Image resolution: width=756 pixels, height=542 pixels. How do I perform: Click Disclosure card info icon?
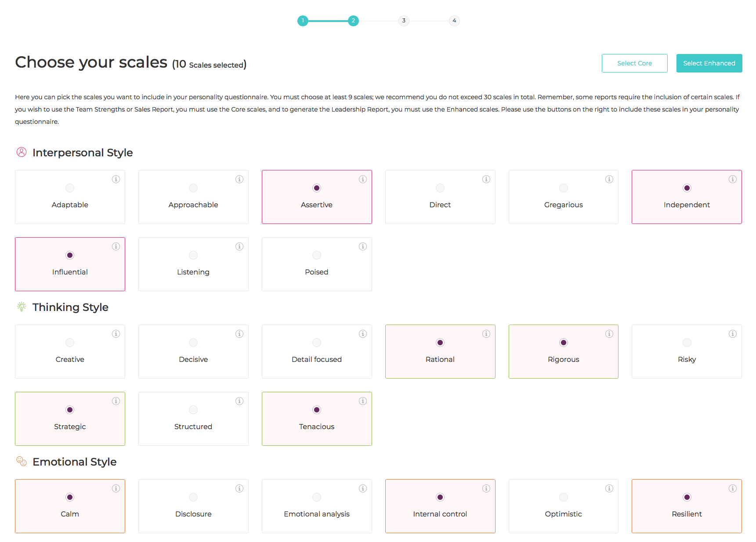(x=239, y=488)
